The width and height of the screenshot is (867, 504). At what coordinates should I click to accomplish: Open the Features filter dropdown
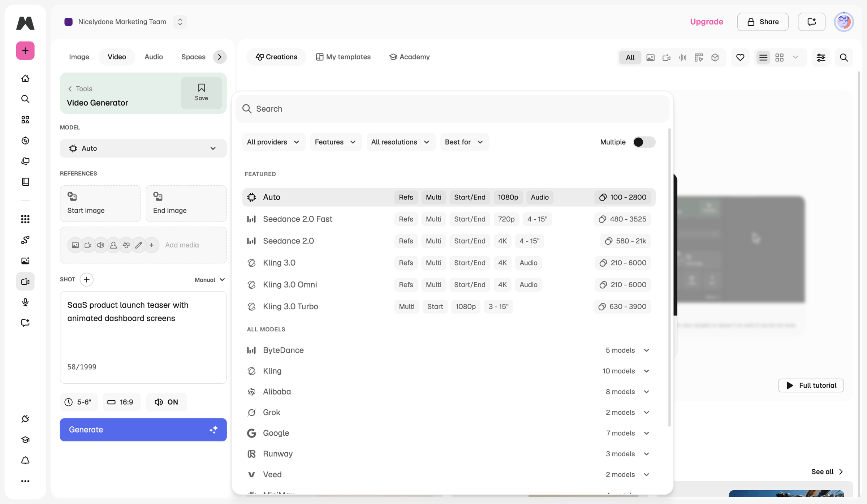coord(336,142)
